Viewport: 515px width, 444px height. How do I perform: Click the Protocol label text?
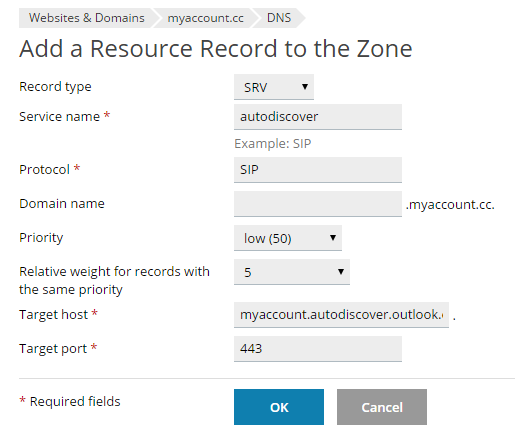[x=44, y=170]
